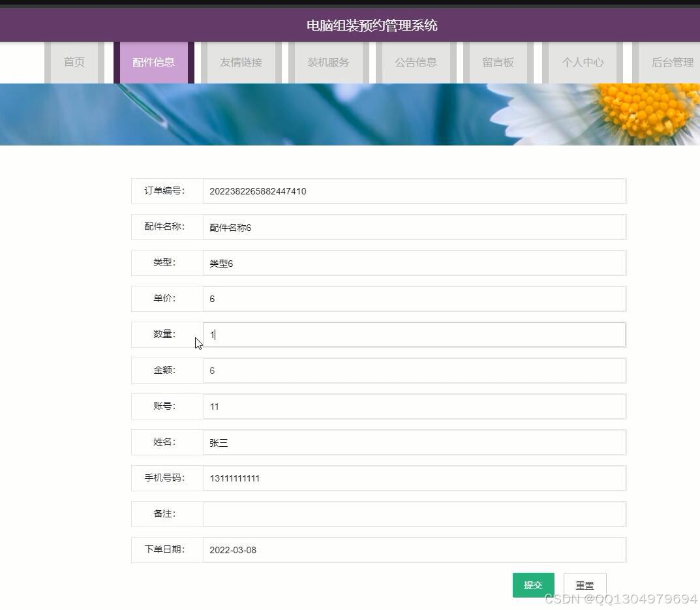Click the 下单日期 date field
The image size is (700, 610).
(x=414, y=549)
